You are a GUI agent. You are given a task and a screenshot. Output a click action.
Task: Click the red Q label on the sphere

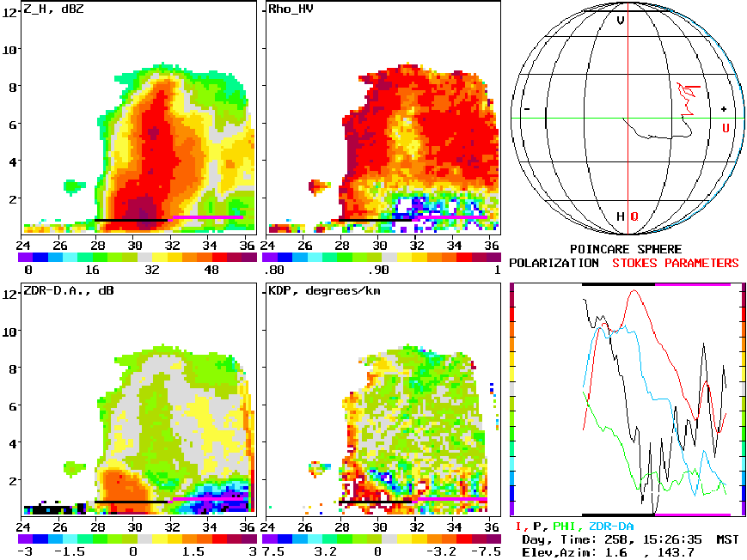point(634,216)
